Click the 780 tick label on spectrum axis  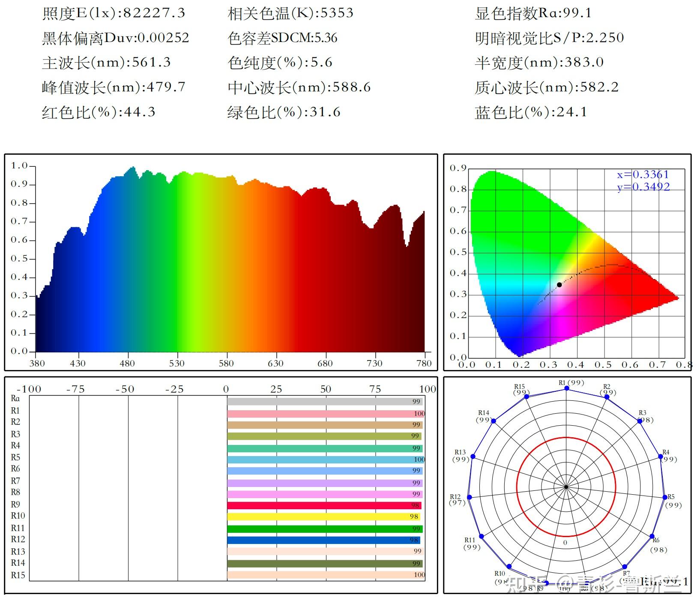pyautogui.click(x=424, y=364)
